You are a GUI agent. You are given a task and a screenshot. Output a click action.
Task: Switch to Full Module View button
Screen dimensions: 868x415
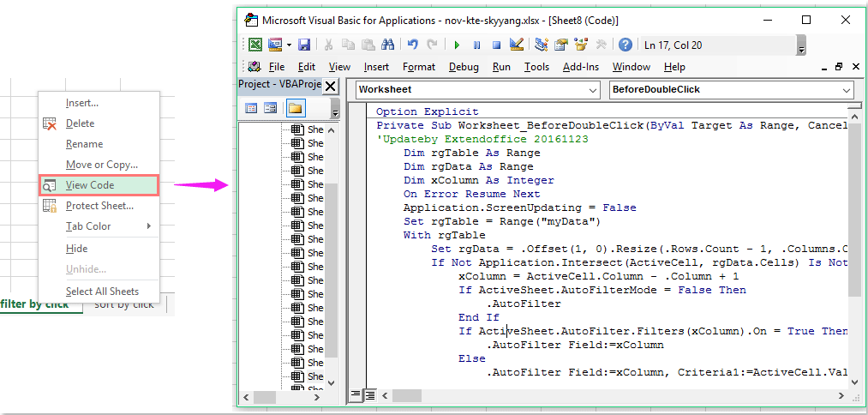[370, 395]
